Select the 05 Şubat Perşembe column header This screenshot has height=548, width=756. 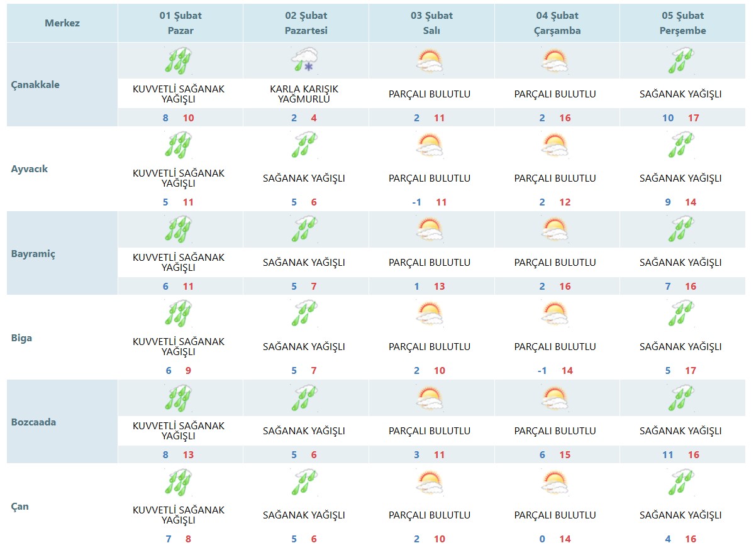pyautogui.click(x=682, y=23)
